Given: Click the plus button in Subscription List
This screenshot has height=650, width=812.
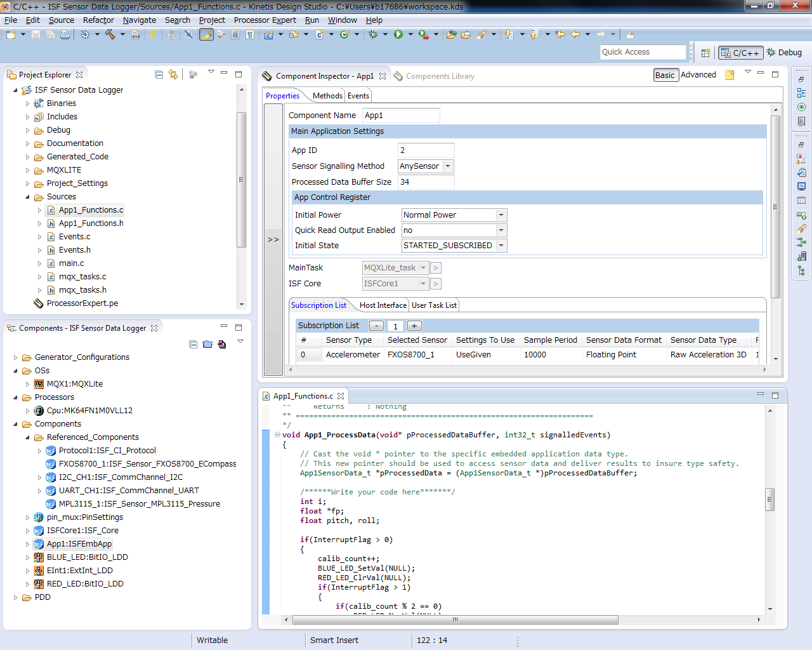Looking at the screenshot, I should point(414,326).
